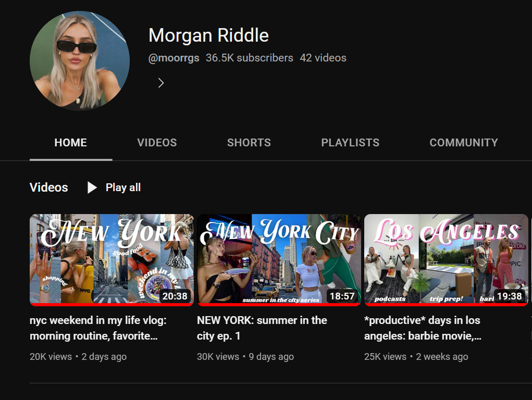Click the Play all triangle icon
The image size is (532, 400).
click(x=92, y=187)
